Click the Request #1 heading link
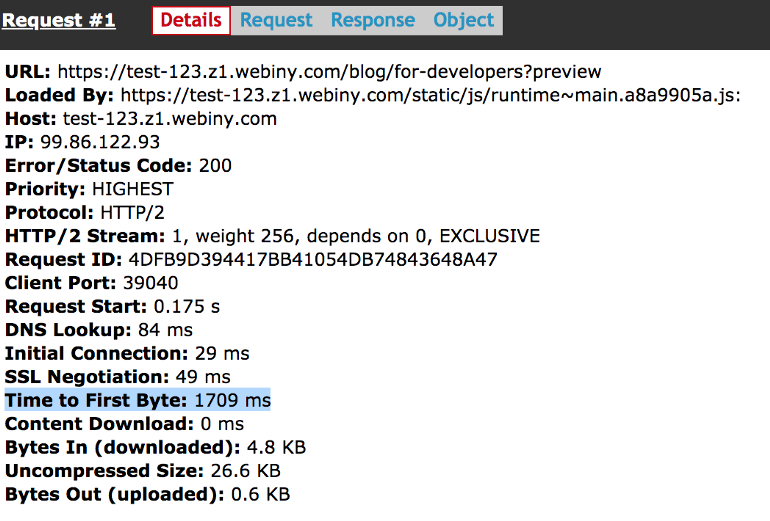 59,20
